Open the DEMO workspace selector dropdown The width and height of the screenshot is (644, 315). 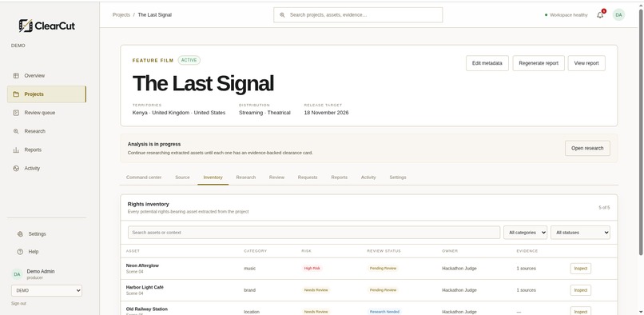(46, 290)
